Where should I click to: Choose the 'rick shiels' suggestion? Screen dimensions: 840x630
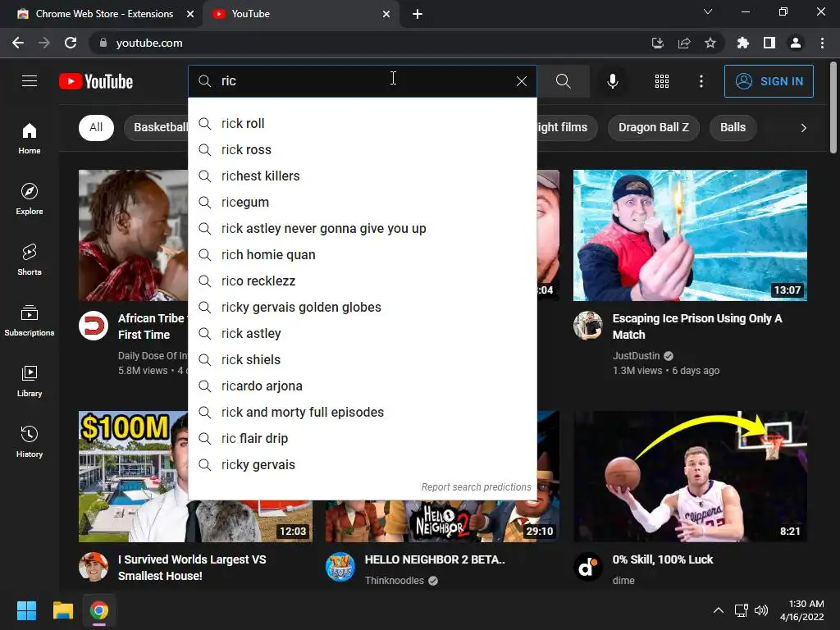(362, 360)
